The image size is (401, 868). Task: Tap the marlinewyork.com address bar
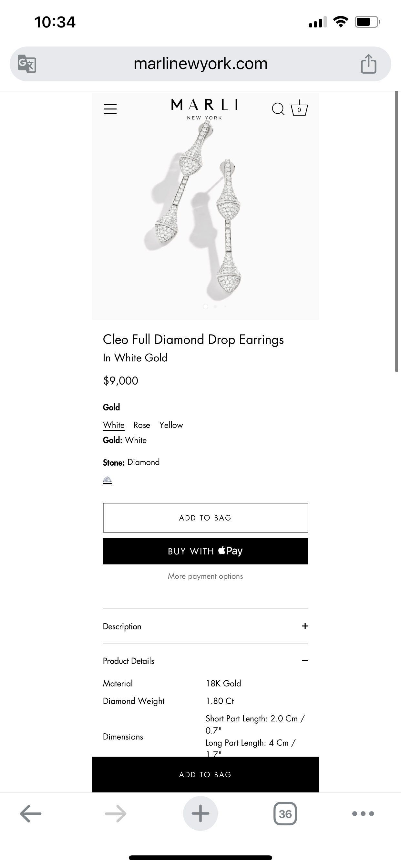(200, 64)
